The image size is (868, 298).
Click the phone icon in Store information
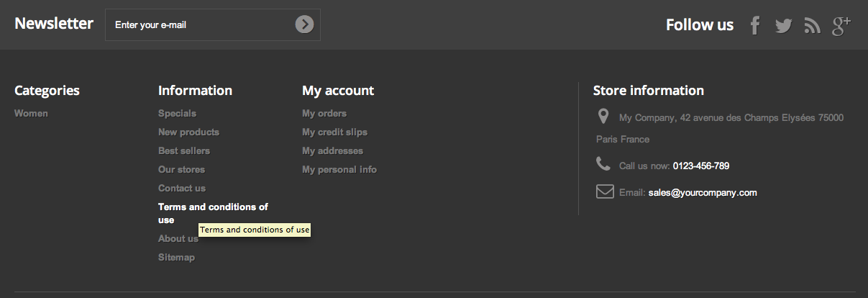tap(603, 165)
